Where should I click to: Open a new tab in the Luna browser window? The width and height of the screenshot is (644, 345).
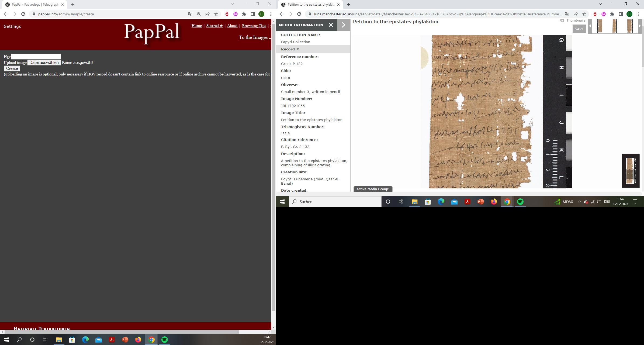pos(349,5)
